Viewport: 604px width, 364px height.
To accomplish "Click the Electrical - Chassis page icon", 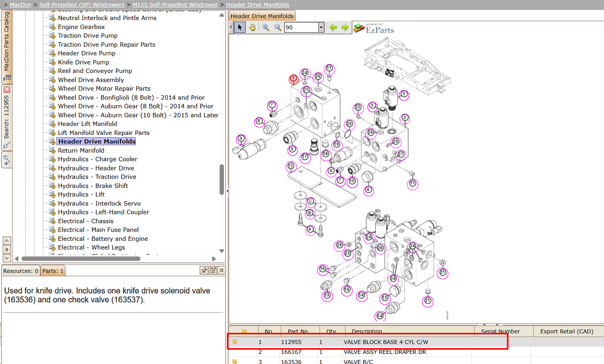I will click(x=52, y=221).
